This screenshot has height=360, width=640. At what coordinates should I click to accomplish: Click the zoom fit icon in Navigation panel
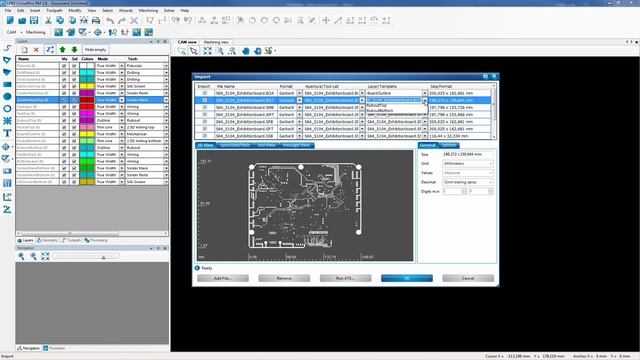[45, 256]
